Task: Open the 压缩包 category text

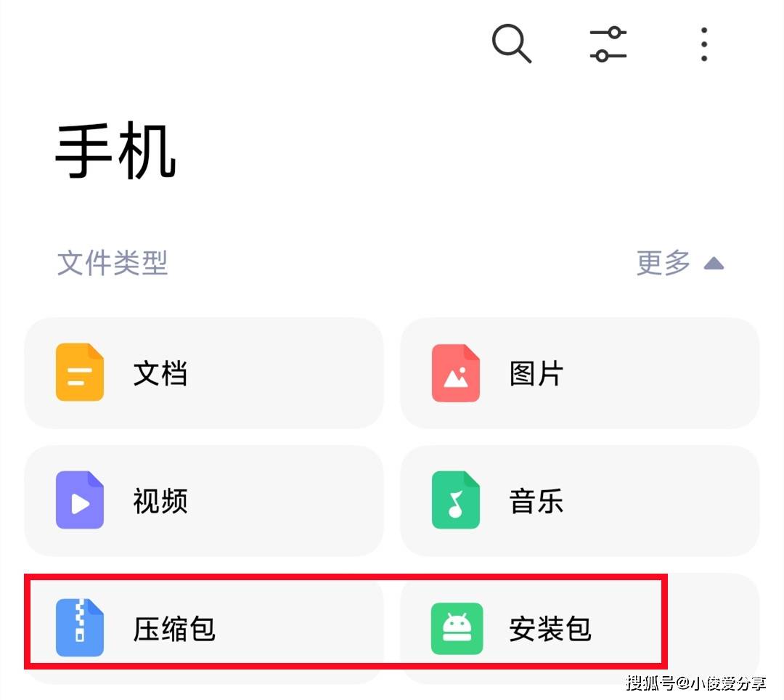Action: pyautogui.click(x=174, y=629)
